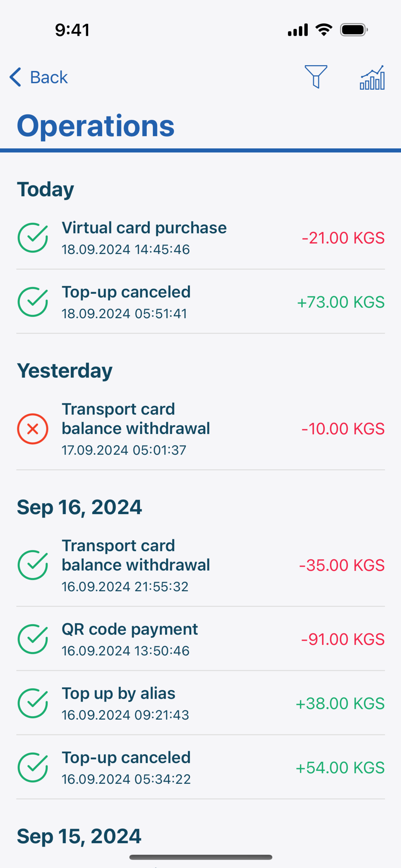This screenshot has width=401, height=868.
Task: Select the Top up by alias entry
Action: pyautogui.click(x=200, y=704)
